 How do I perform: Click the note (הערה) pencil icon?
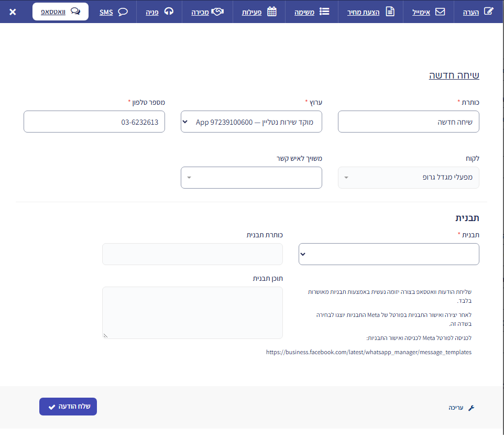(488, 11)
